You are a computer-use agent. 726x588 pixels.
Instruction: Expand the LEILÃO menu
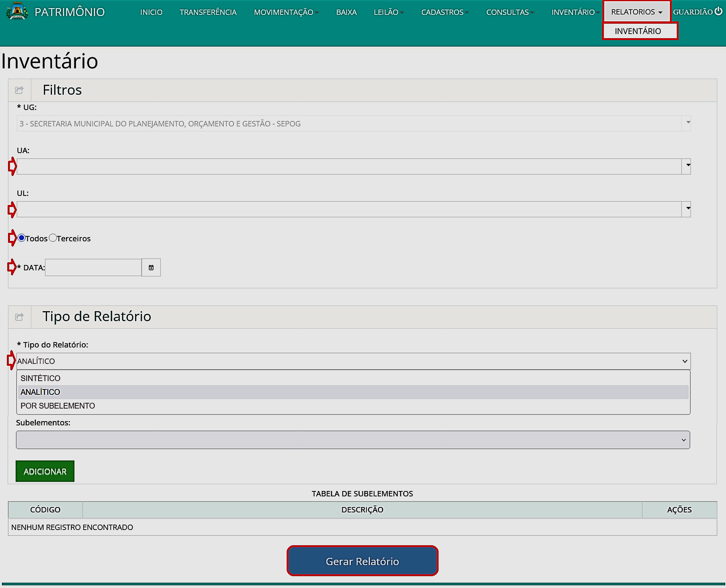389,12
